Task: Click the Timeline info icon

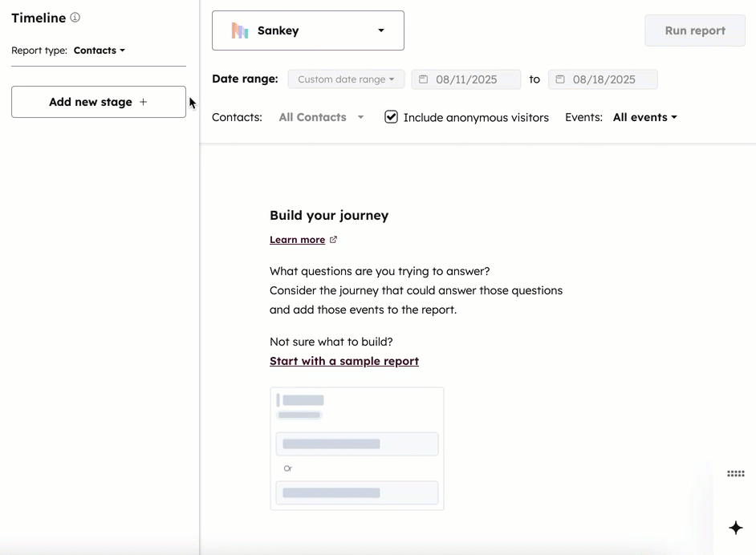Action: pyautogui.click(x=75, y=17)
